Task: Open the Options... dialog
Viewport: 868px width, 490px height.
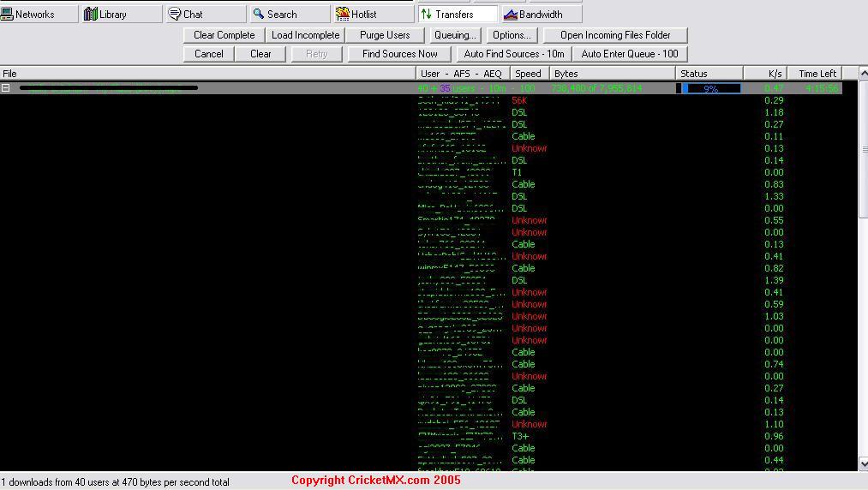Action: pos(512,35)
